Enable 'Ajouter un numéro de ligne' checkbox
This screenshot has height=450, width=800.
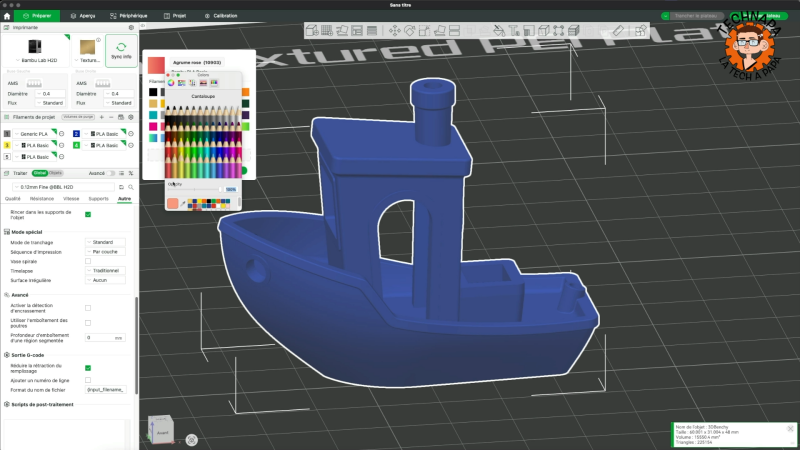click(x=88, y=380)
